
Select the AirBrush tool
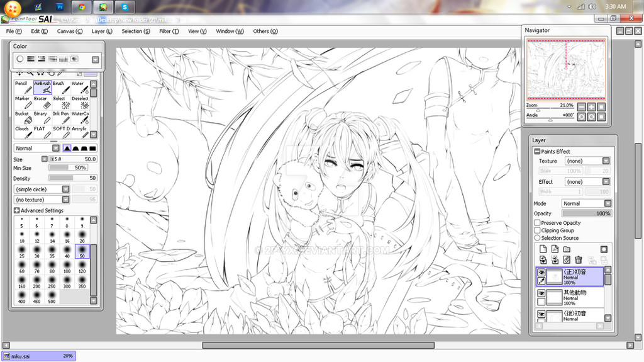tap(42, 88)
